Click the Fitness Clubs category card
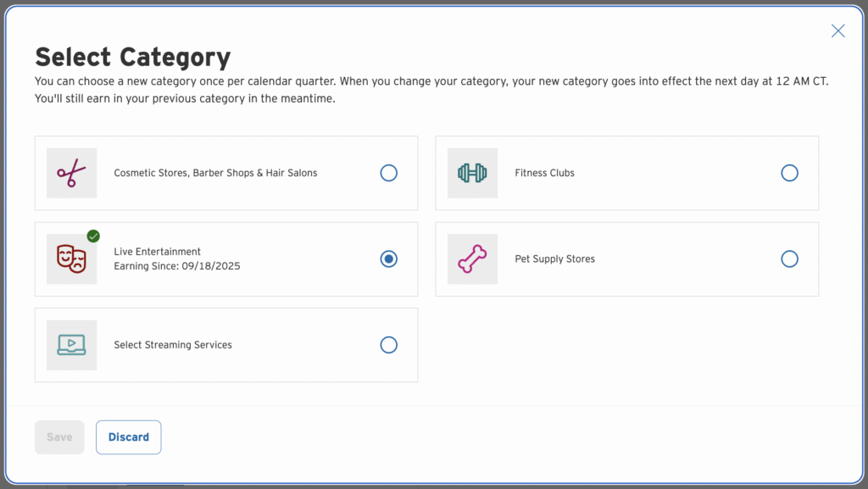 coord(626,173)
